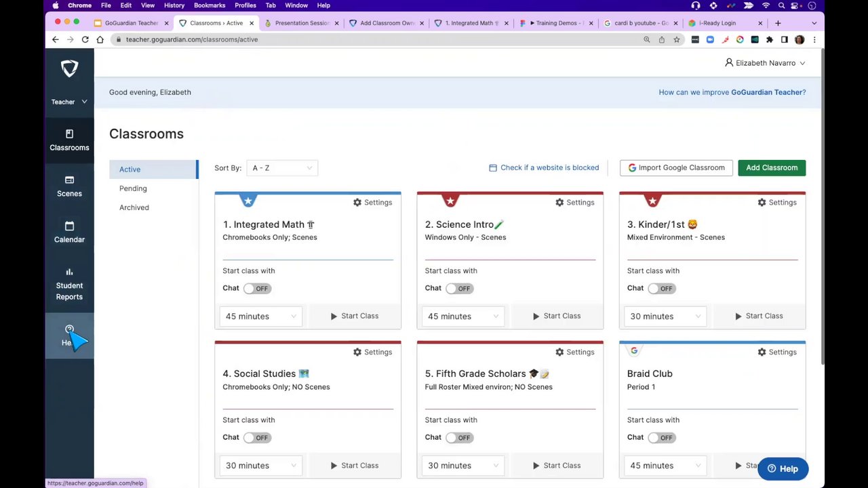This screenshot has width=868, height=488.
Task: Open the Chrome three-dot menu
Action: [814, 39]
